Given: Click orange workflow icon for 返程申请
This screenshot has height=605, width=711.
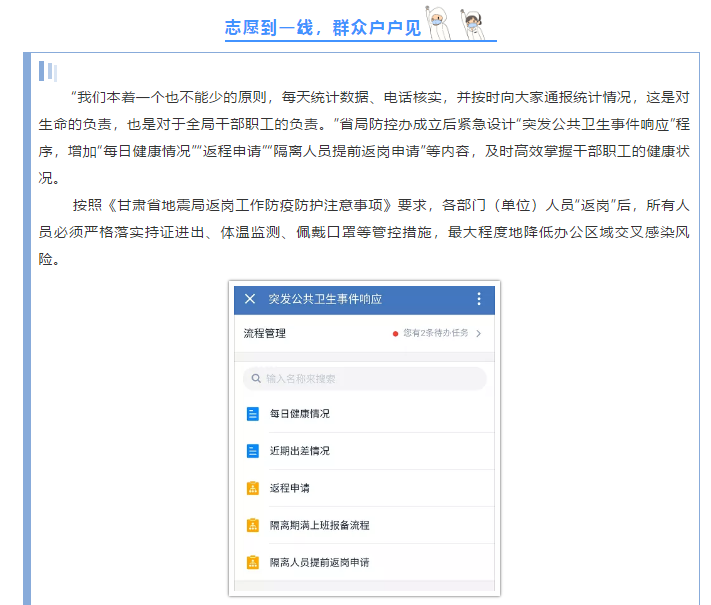Looking at the screenshot, I should 253,488.
